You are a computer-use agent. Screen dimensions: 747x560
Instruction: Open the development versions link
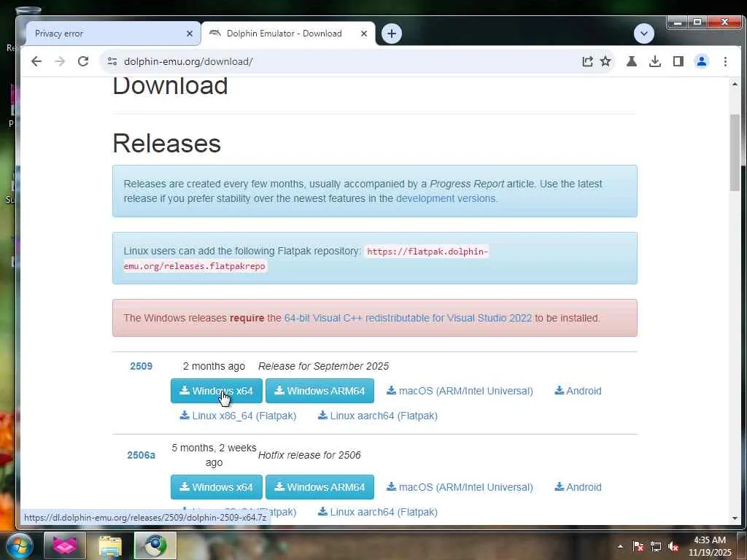click(x=446, y=198)
